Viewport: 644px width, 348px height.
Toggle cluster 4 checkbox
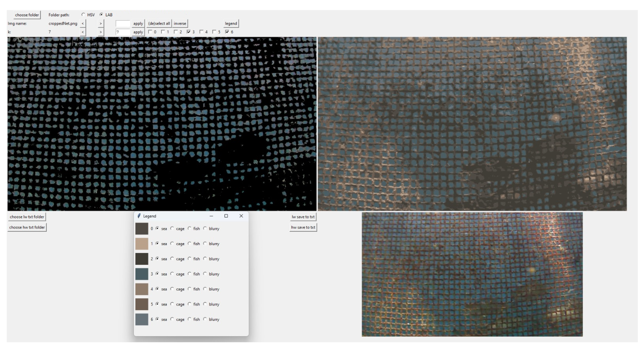[202, 32]
